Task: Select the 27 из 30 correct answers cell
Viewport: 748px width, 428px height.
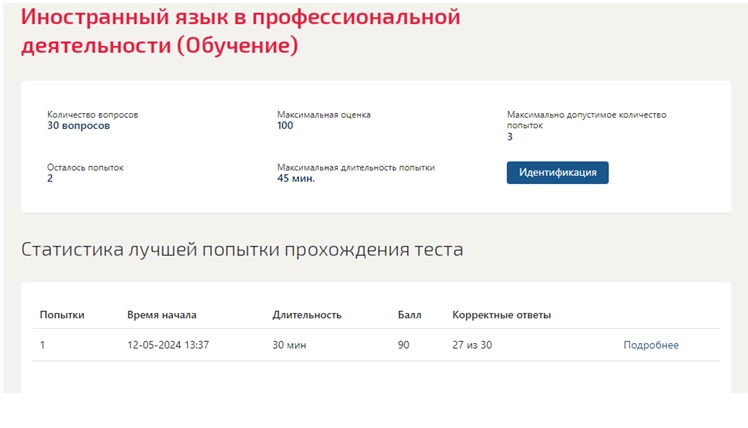Action: (x=472, y=345)
